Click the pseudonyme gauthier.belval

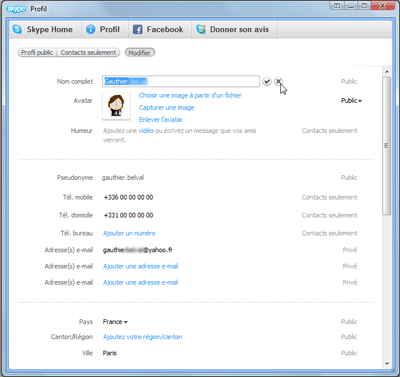[123, 178]
